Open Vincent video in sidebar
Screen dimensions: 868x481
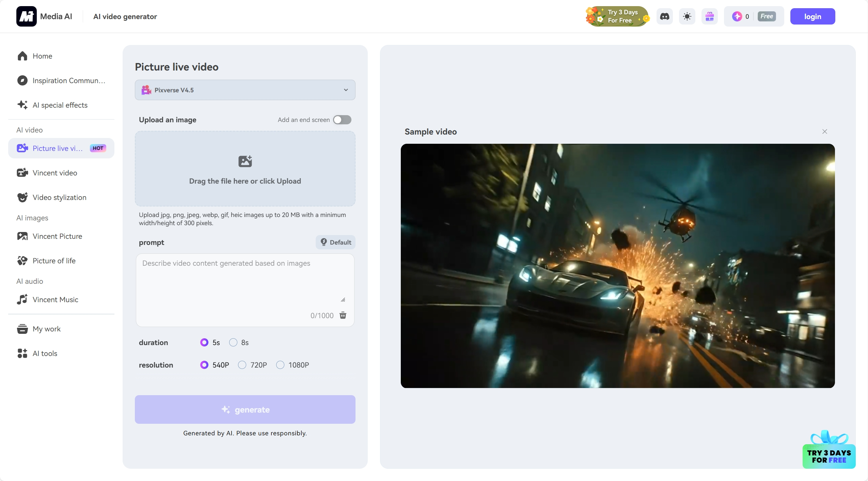54,173
